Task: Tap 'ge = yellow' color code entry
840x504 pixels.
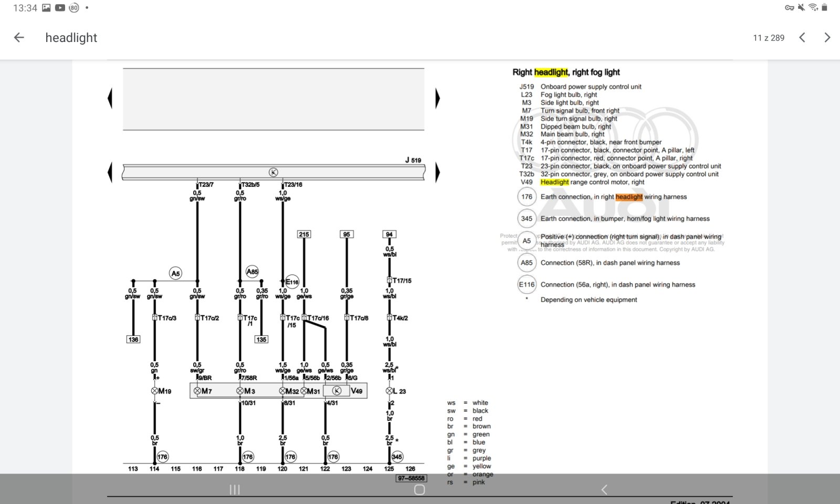Action: pyautogui.click(x=469, y=466)
